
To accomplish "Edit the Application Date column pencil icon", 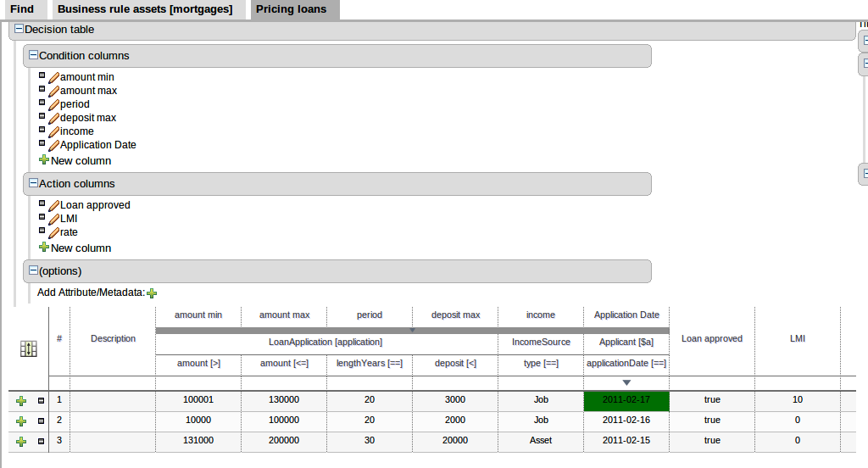I will click(x=53, y=145).
